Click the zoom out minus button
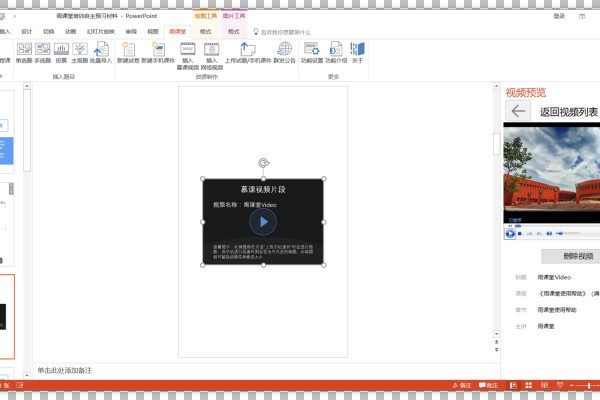 pyautogui.click(x=572, y=385)
